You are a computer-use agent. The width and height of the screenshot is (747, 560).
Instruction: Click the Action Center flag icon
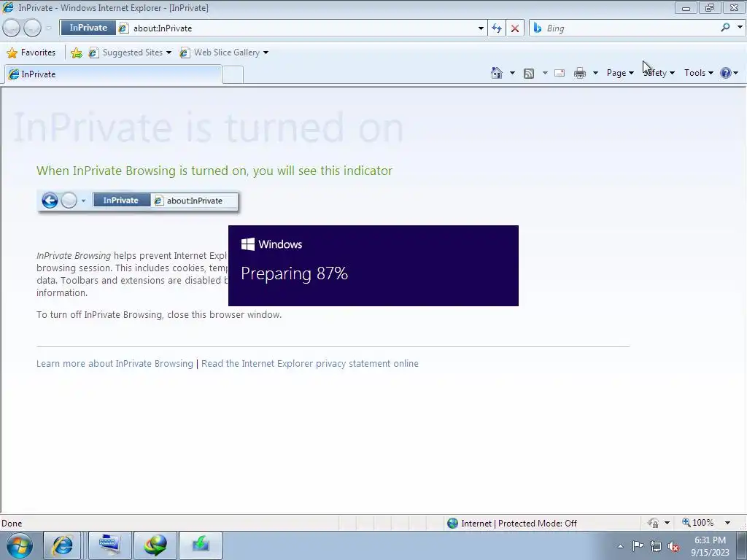click(638, 546)
